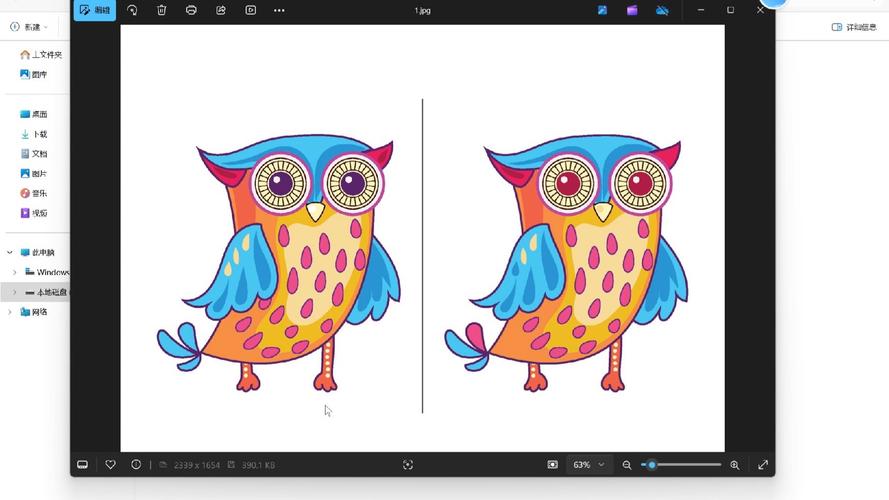Open the 63% zoom level dropdown

tap(589, 465)
